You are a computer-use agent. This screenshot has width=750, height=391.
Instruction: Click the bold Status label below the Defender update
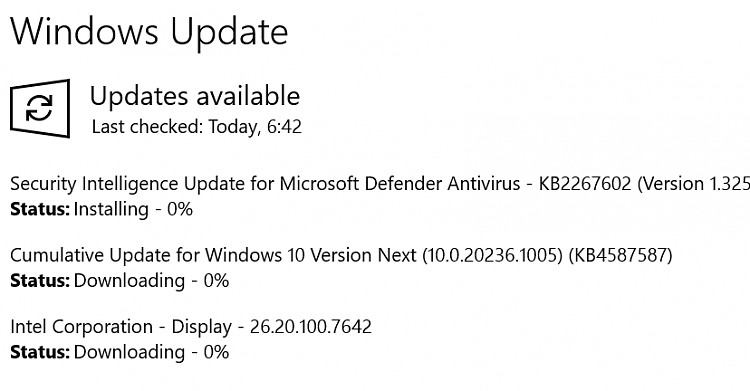pyautogui.click(x=40, y=209)
